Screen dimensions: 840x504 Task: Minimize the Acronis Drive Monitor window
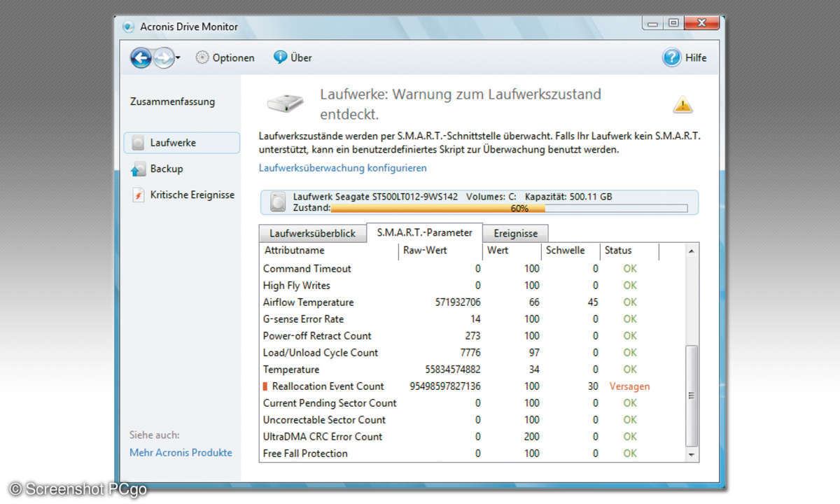[652, 24]
